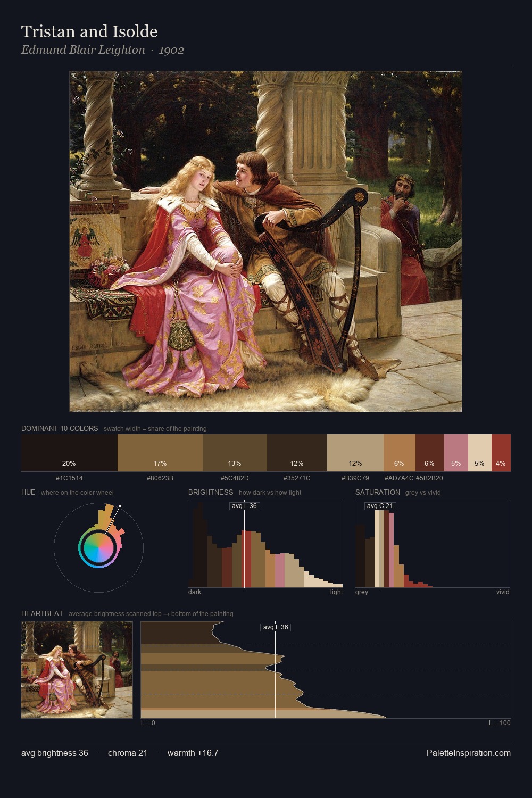Click the 'BRIGHTNESS' section heading
Screen dimensions: 532x798
[211, 492]
